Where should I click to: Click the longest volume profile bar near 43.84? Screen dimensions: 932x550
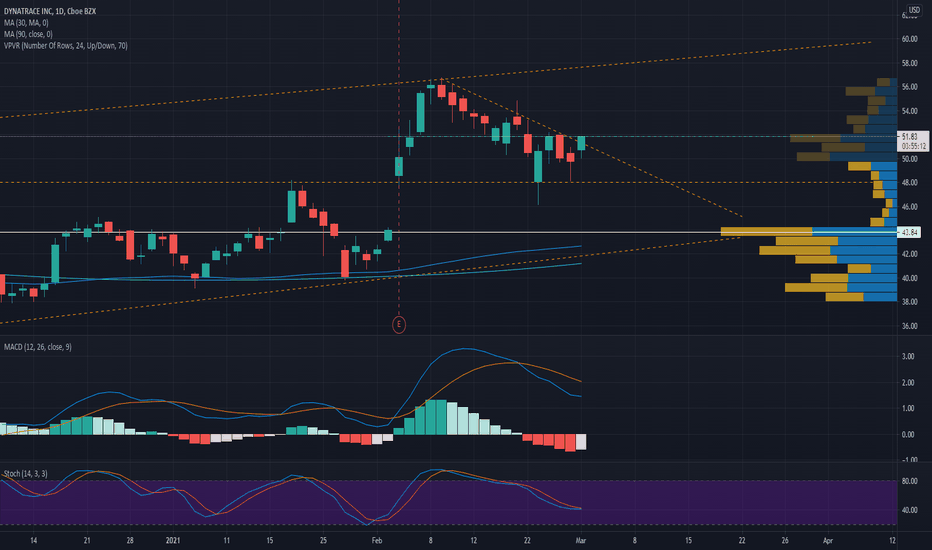(808, 231)
